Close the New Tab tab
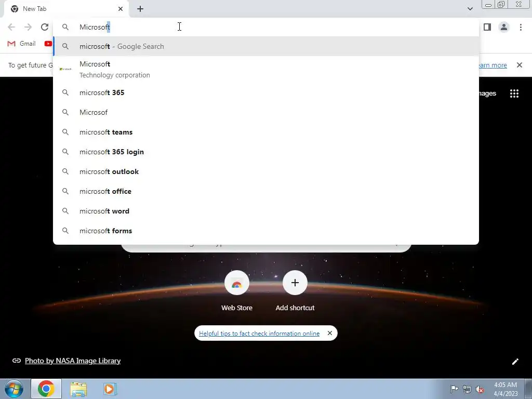 click(x=121, y=9)
